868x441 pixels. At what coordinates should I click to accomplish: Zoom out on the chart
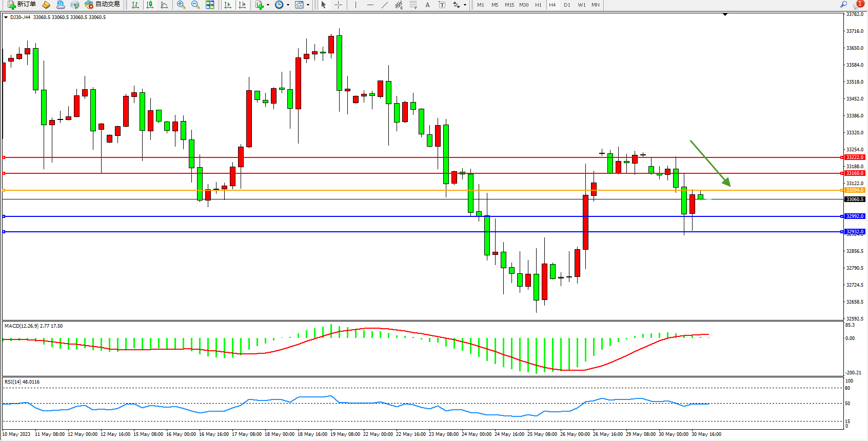pos(195,5)
